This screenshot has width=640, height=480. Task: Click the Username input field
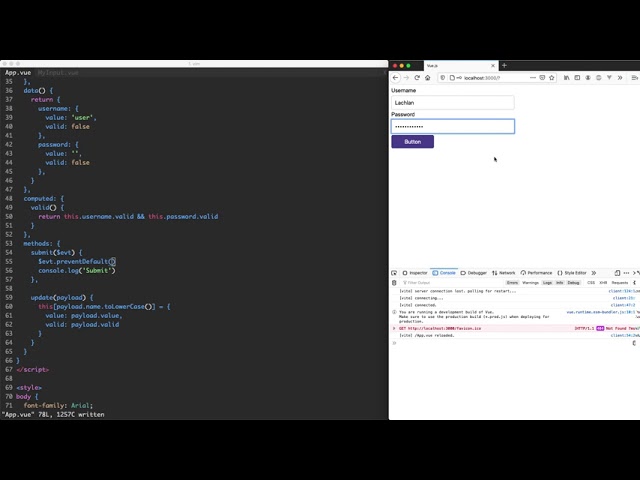453,102
